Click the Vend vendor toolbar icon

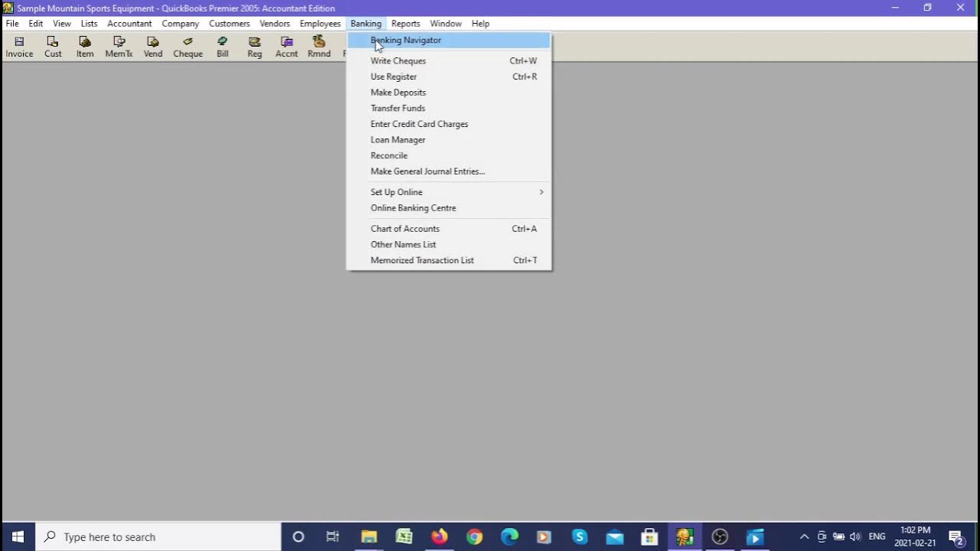(x=153, y=47)
